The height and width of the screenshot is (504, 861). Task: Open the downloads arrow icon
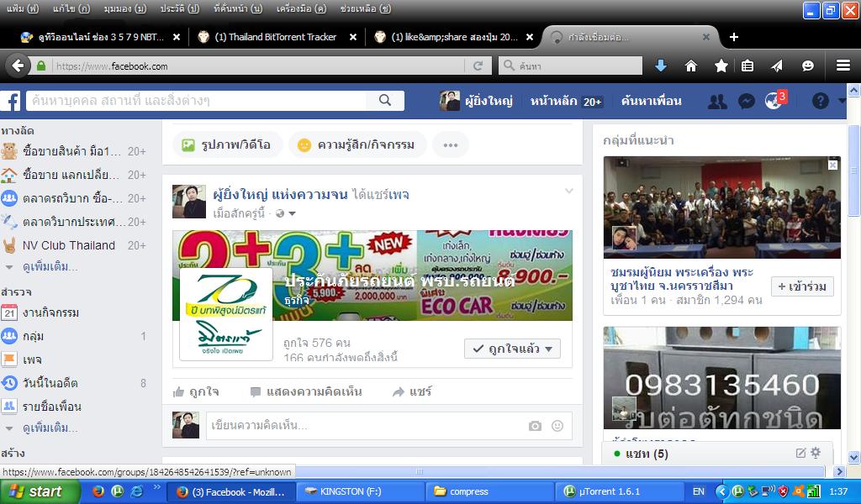pos(661,66)
